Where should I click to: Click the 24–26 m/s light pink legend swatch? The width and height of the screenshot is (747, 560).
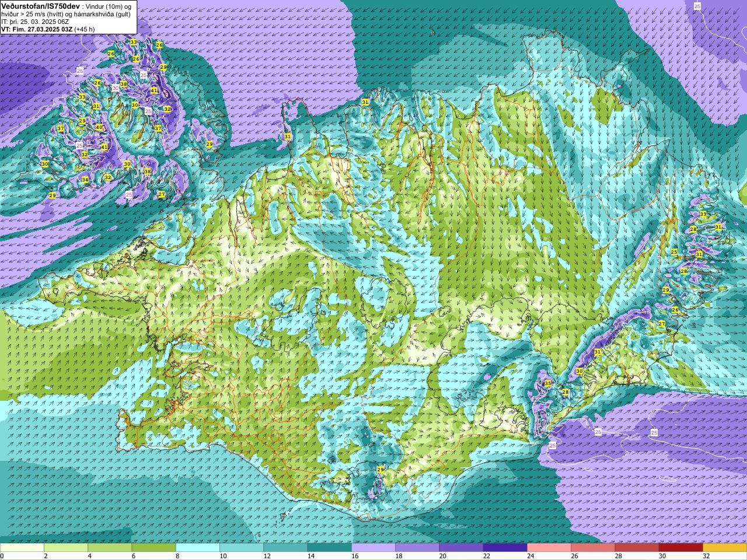(x=549, y=548)
